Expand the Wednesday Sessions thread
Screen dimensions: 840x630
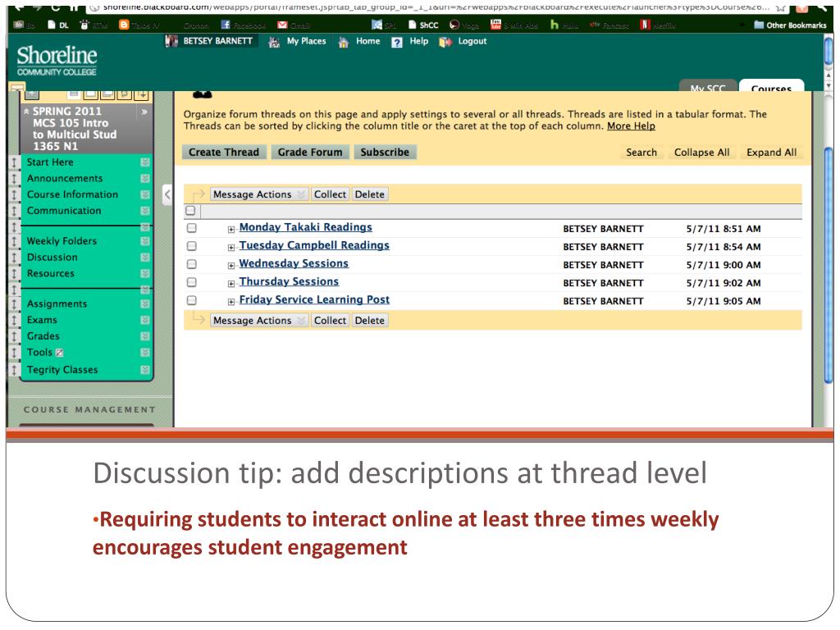(231, 266)
